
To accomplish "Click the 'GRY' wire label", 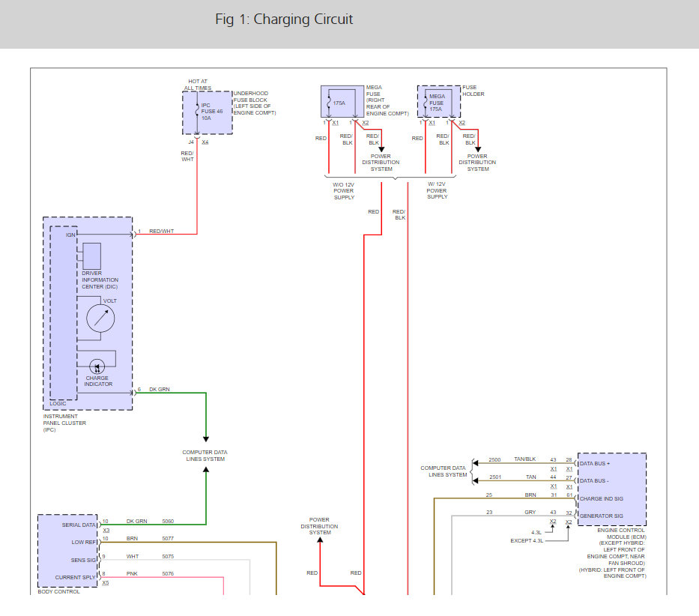I will tap(530, 512).
